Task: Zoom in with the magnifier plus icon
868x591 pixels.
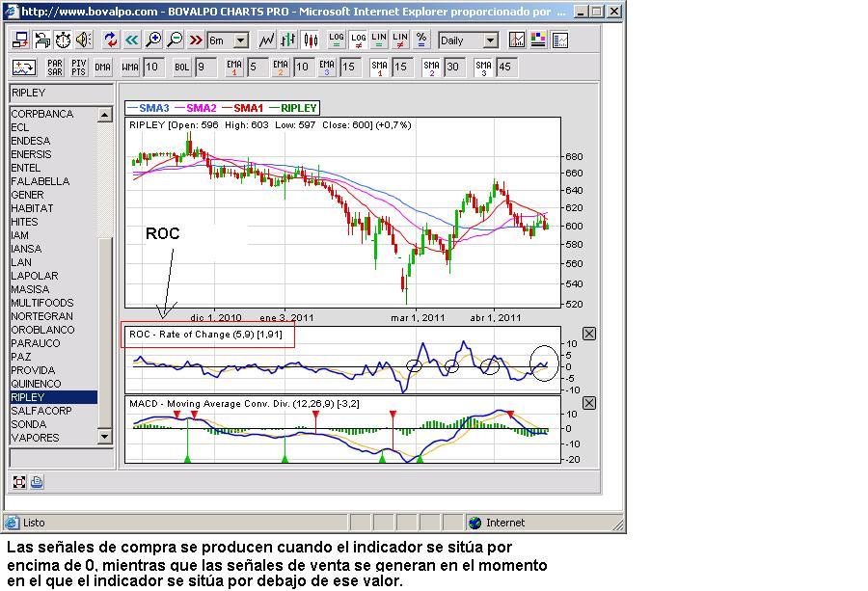Action: [153, 40]
